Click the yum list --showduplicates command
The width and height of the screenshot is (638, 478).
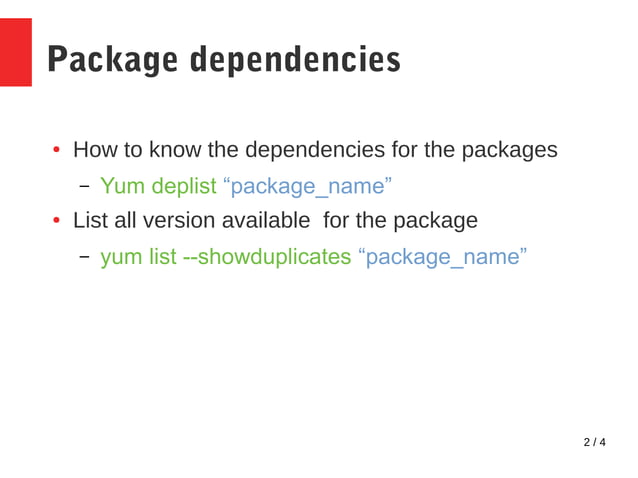[226, 257]
